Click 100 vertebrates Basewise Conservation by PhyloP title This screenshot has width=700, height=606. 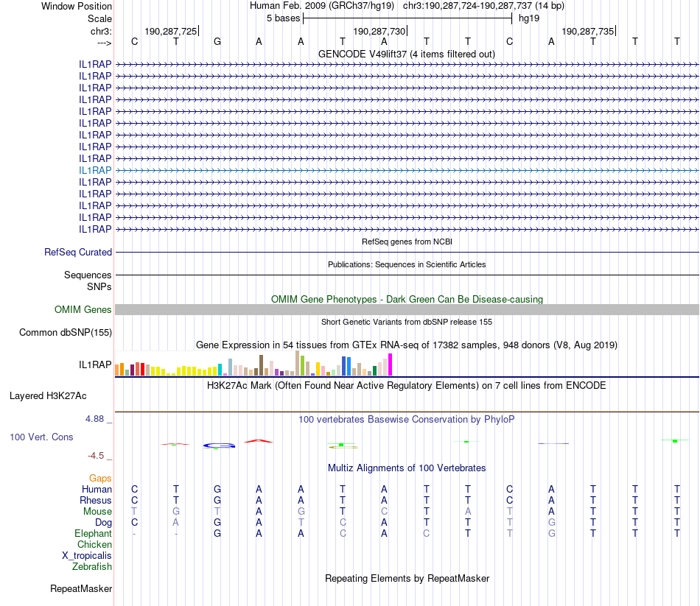click(407, 420)
